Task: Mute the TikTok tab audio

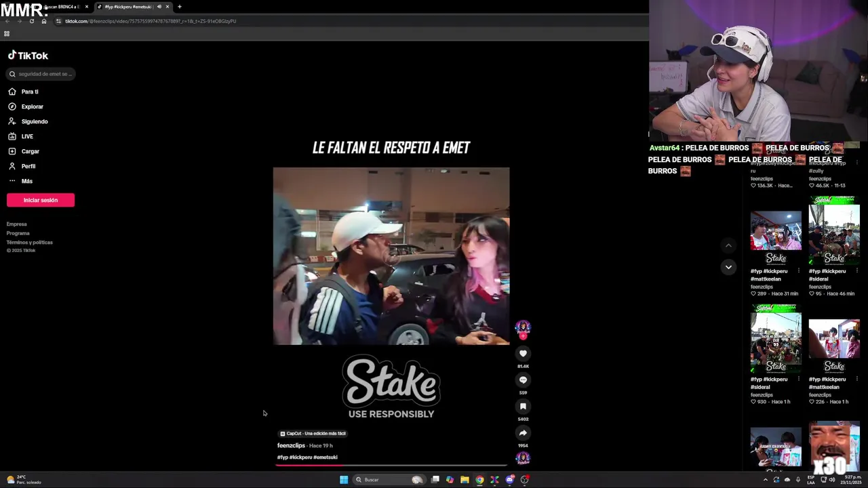Action: click(159, 7)
